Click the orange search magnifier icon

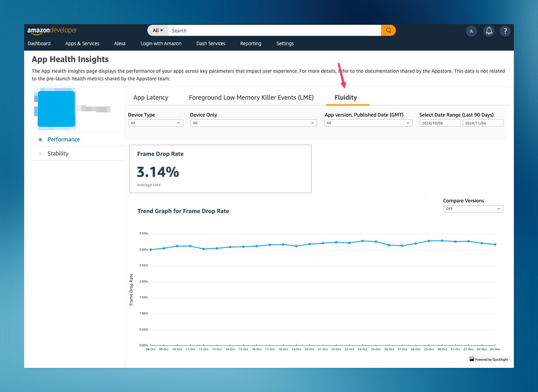point(388,30)
